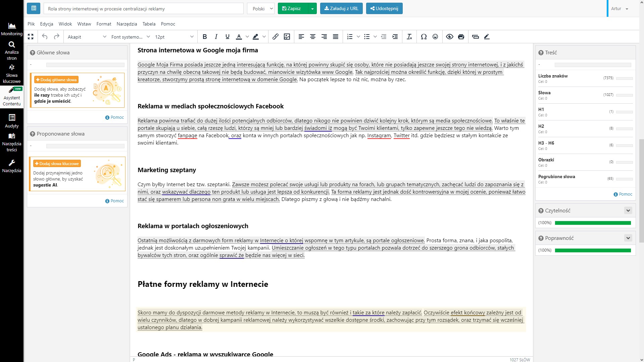
Task: Click the pencil marker toolbar icon
Action: (x=487, y=37)
